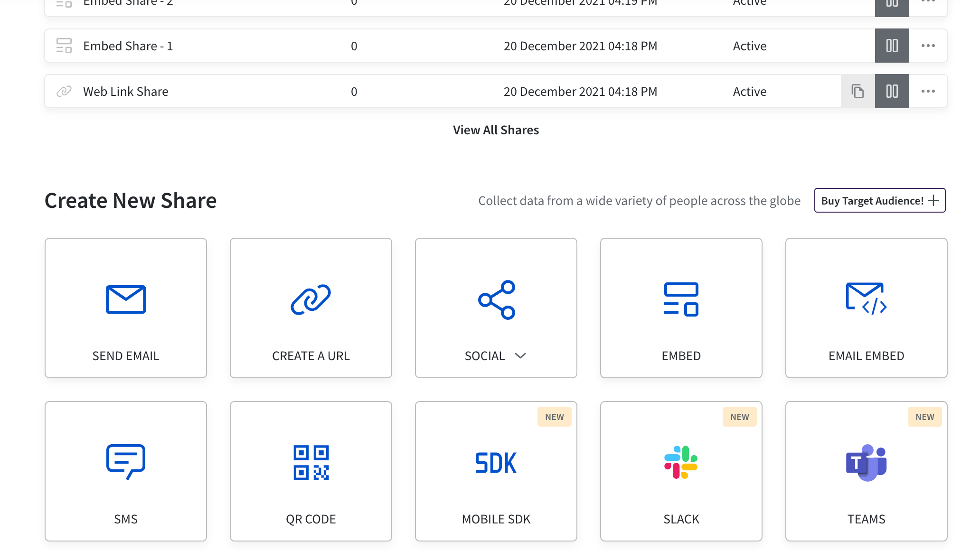Select the Send Email envelope icon
Screen dimensions: 961x560
click(x=126, y=299)
